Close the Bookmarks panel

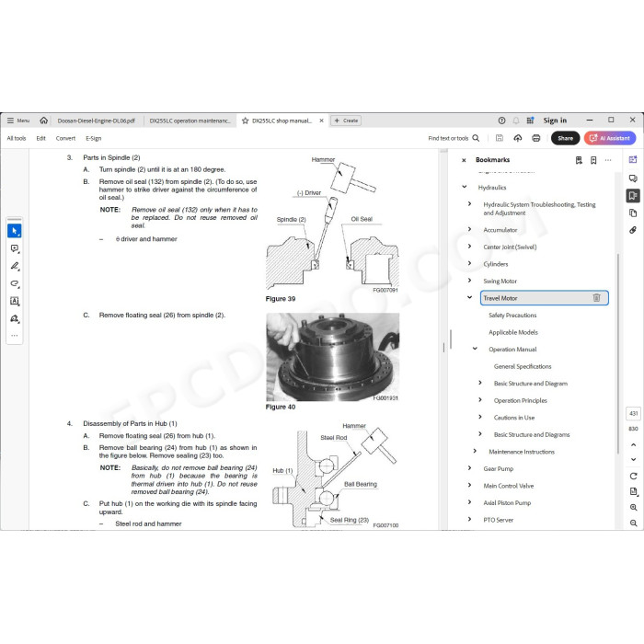pyautogui.click(x=464, y=160)
